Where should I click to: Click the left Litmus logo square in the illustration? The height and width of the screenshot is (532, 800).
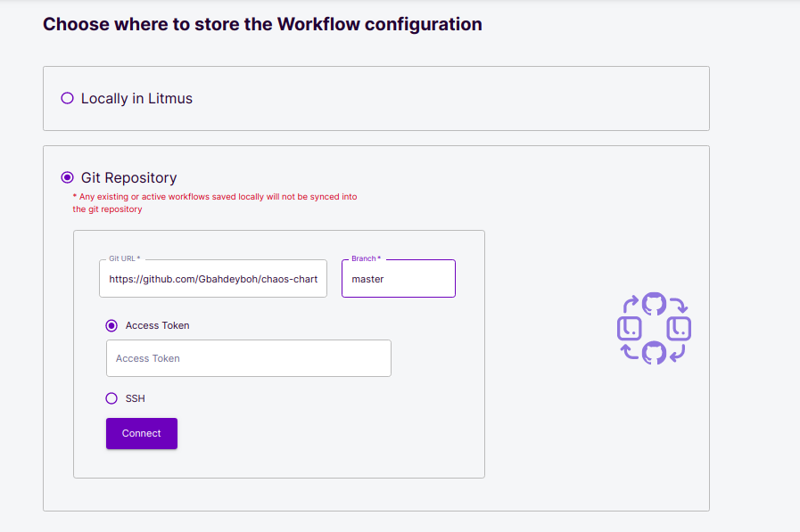pos(629,328)
